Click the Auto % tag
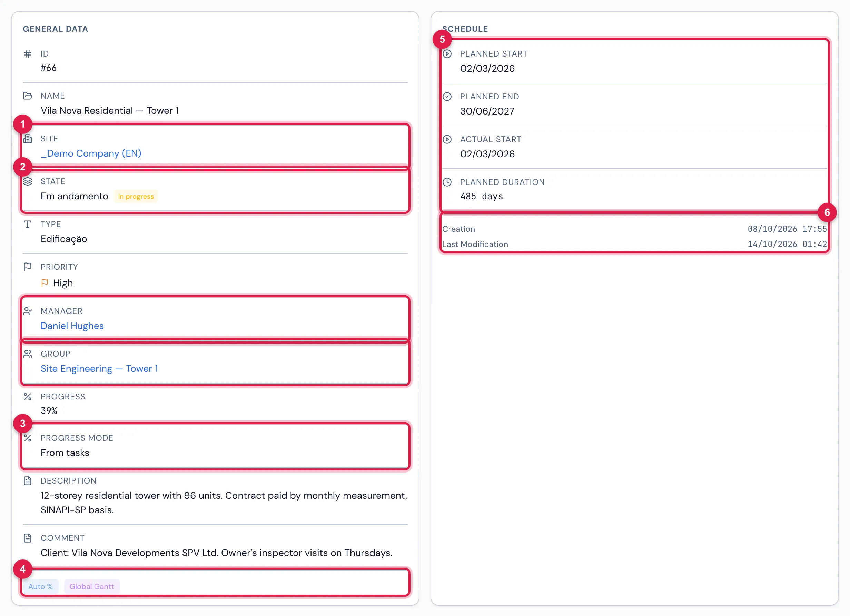Screen dimensions: 850x616 (40, 586)
